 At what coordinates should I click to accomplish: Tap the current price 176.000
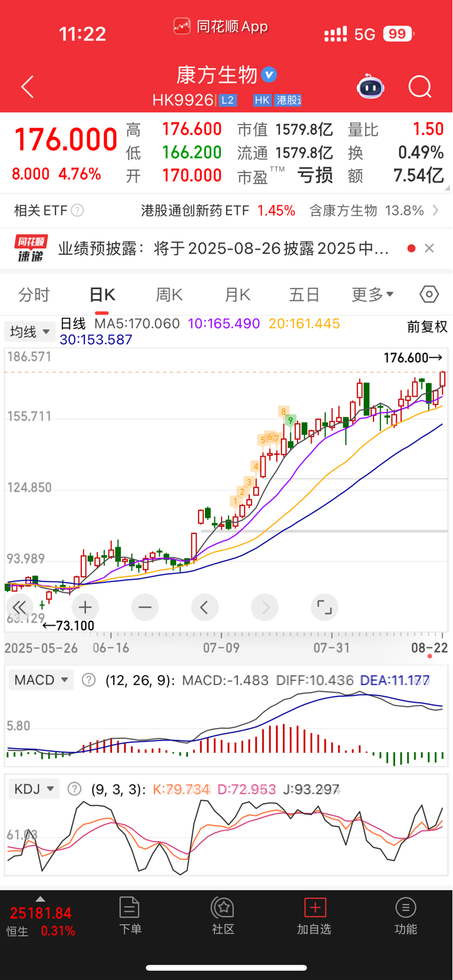pos(65,140)
